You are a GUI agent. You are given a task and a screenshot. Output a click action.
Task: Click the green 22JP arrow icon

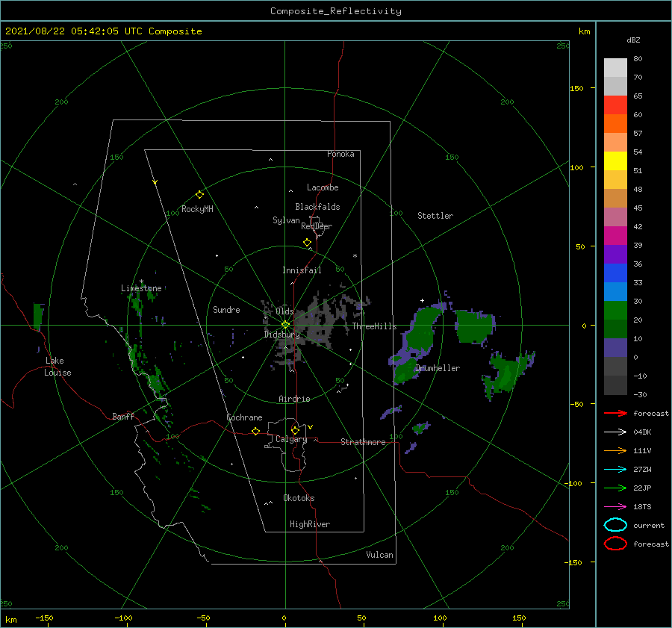click(x=615, y=488)
